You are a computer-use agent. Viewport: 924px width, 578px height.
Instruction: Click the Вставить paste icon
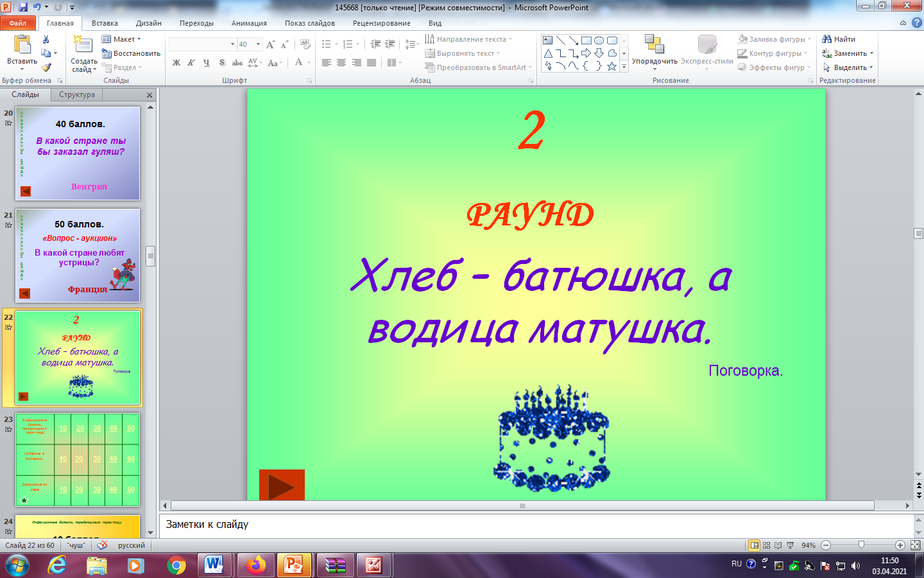coord(22,45)
